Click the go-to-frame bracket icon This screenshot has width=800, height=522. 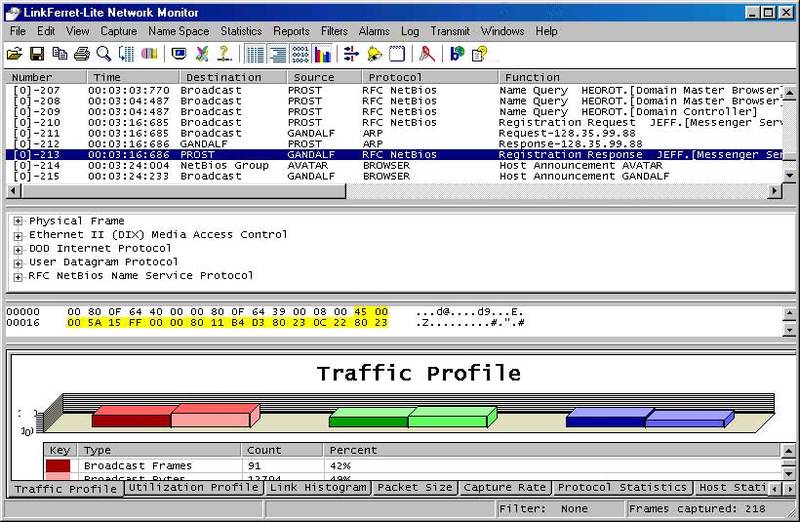[x=126, y=54]
